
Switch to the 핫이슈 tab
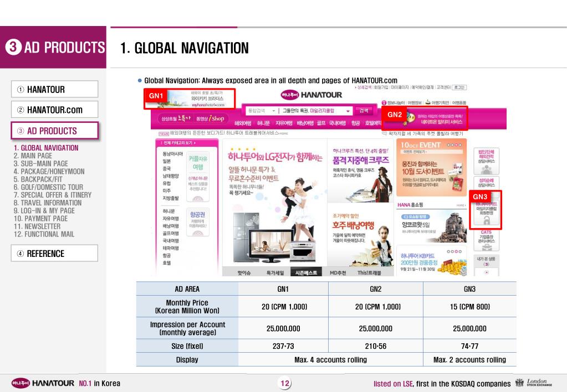tap(243, 272)
